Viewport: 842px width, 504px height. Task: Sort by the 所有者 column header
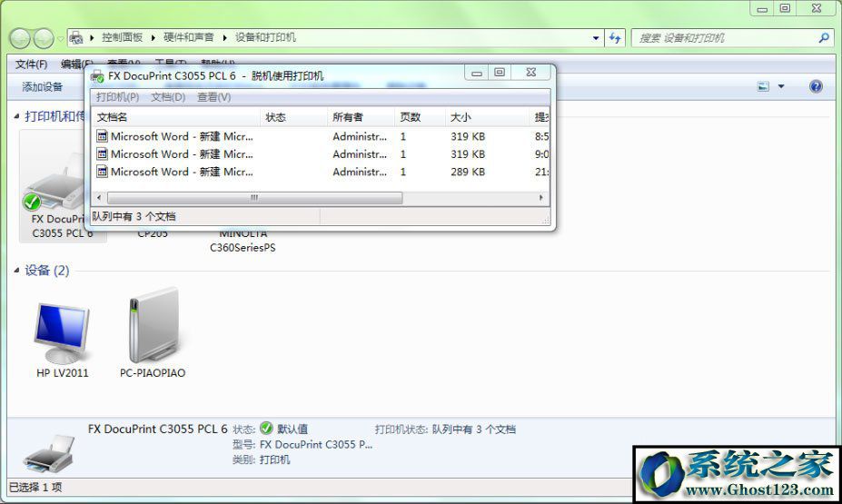pos(361,117)
